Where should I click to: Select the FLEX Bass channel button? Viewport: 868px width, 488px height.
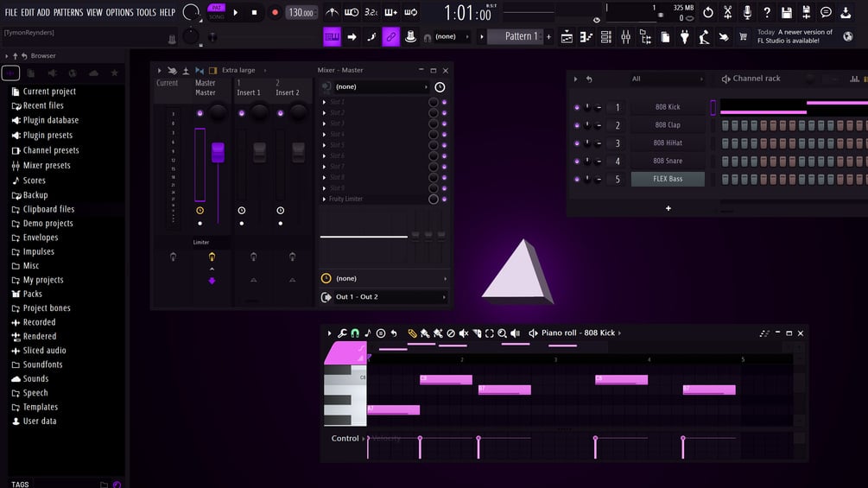click(668, 179)
